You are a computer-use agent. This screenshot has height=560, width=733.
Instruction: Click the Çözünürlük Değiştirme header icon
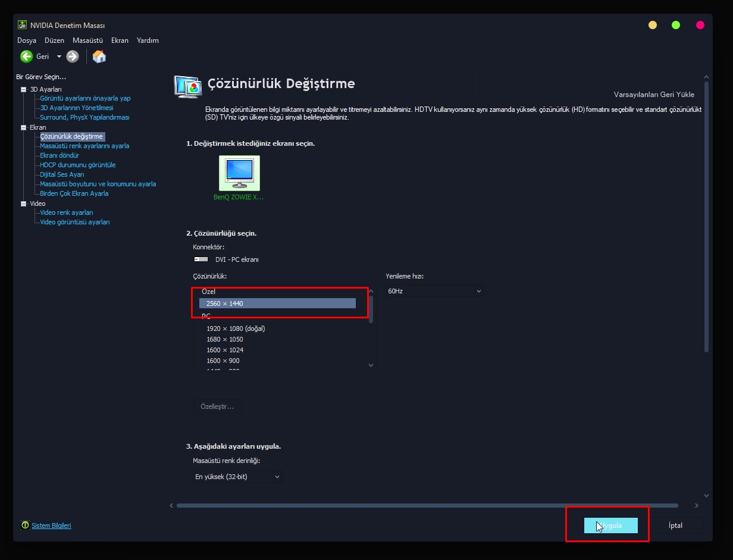(x=187, y=86)
